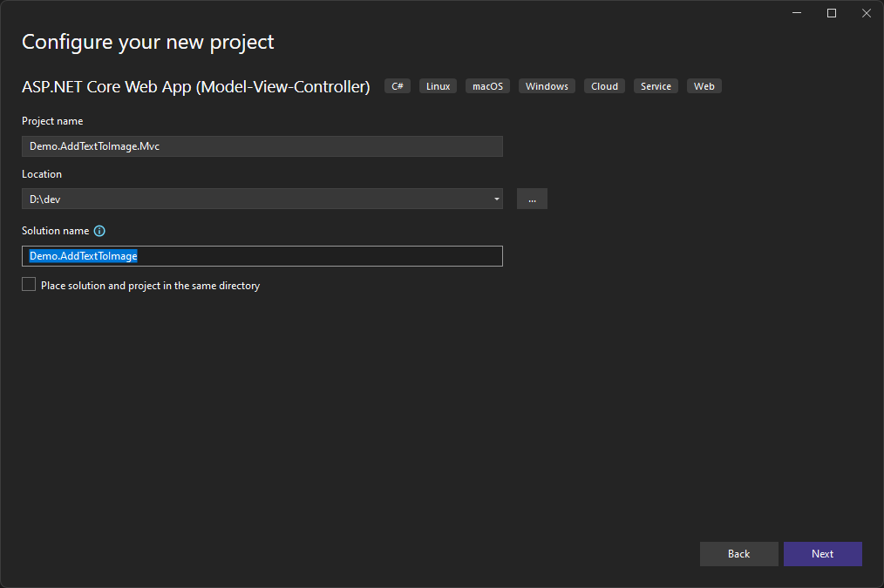Screen dimensions: 884x588
Task: Click the macOS tag
Action: [x=487, y=86]
